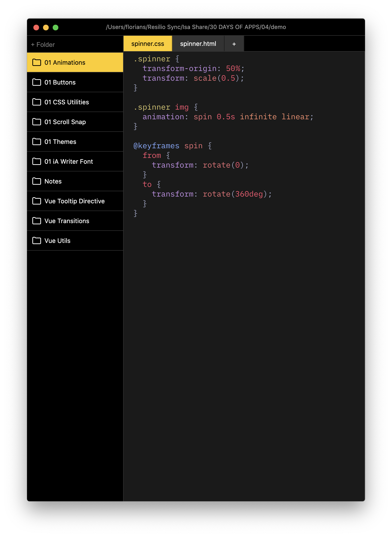Click the + Folder button
This screenshot has width=392, height=537.
pyautogui.click(x=43, y=45)
